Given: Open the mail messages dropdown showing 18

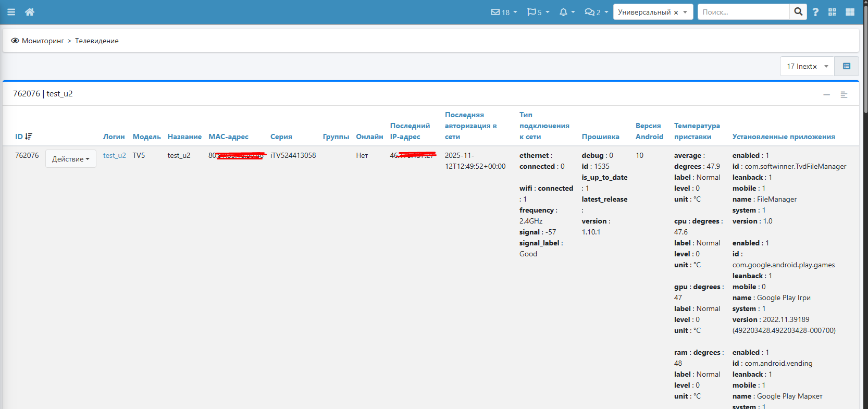Looking at the screenshot, I should coord(503,12).
